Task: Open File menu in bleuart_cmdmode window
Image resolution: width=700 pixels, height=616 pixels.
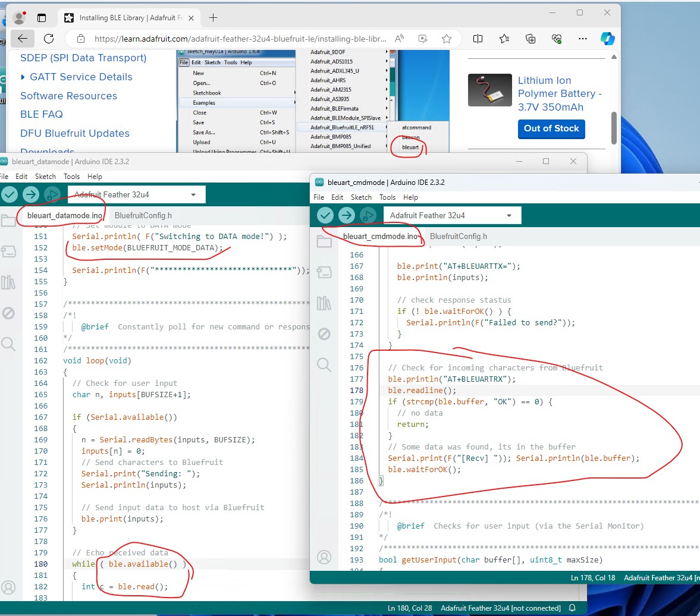Action: tap(319, 197)
